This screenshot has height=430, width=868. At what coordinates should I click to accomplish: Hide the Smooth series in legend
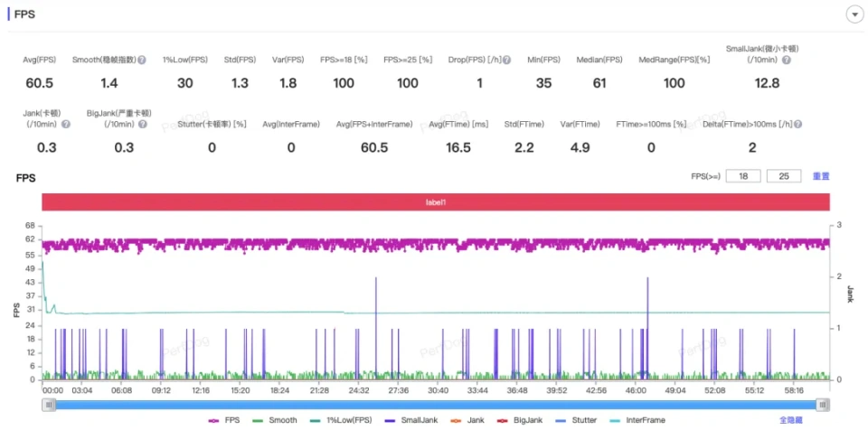(x=277, y=420)
